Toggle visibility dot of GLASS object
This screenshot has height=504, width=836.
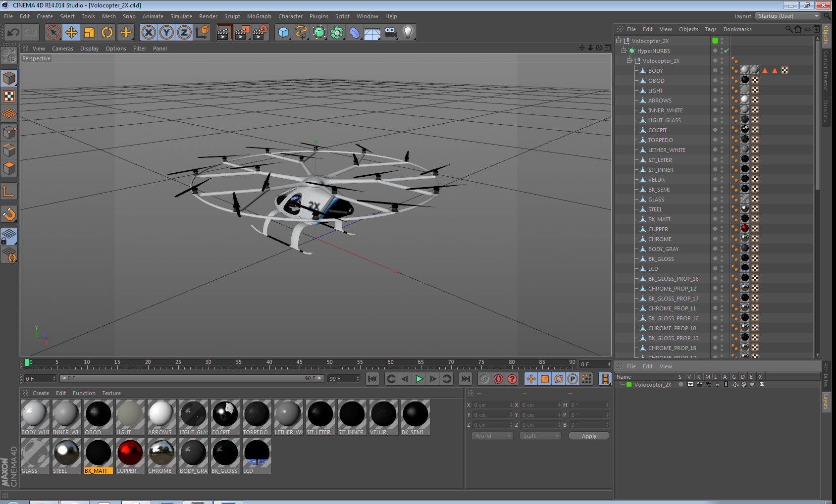tap(715, 199)
